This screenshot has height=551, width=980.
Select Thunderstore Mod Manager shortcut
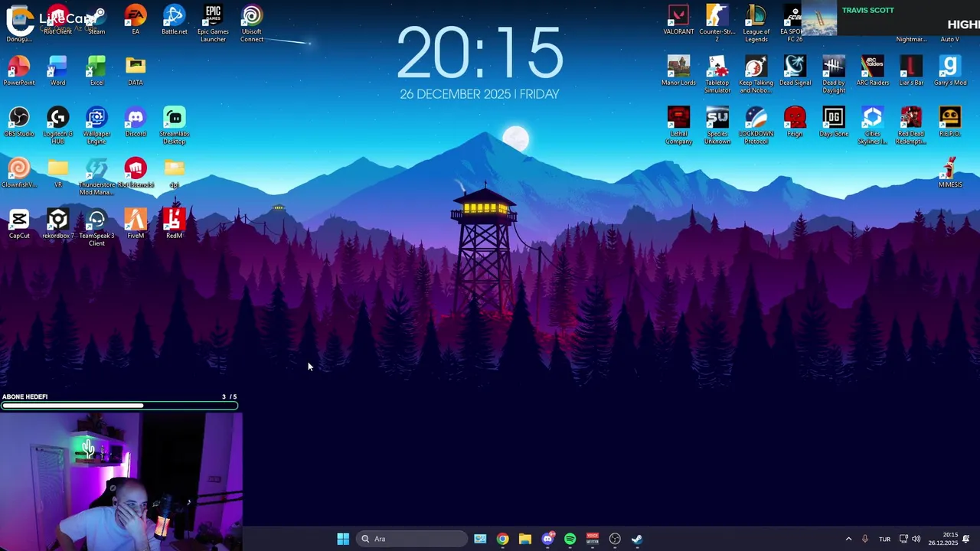(96, 177)
